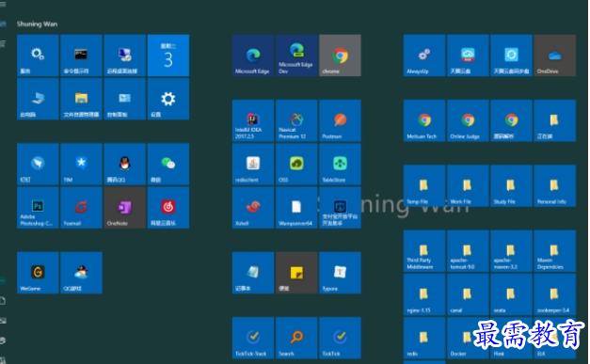Launch the 天翼云盘 cloud tile

(468, 55)
